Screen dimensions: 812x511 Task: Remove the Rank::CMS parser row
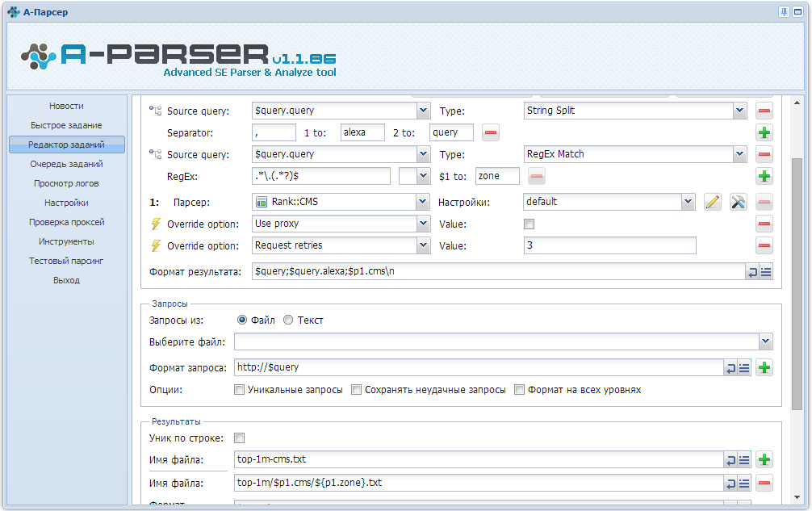point(764,202)
